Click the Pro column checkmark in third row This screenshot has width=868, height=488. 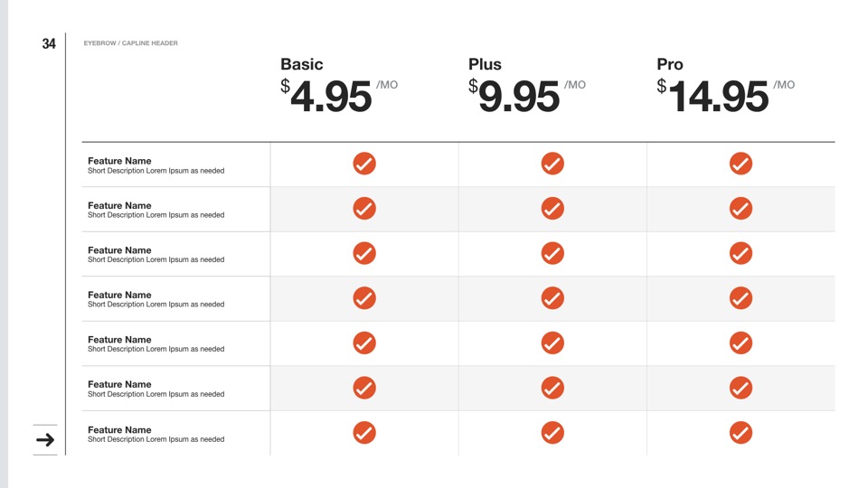coord(741,253)
